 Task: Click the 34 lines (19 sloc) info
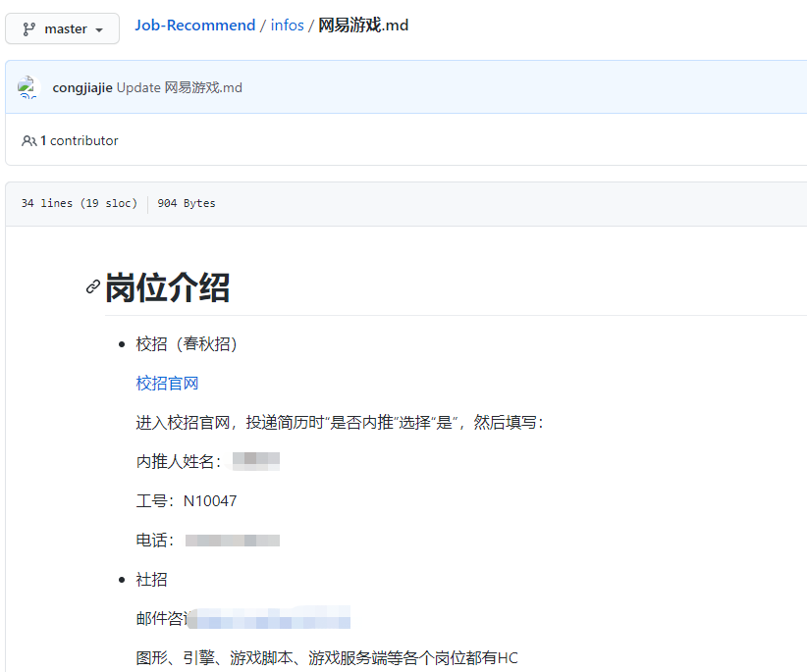tap(80, 204)
